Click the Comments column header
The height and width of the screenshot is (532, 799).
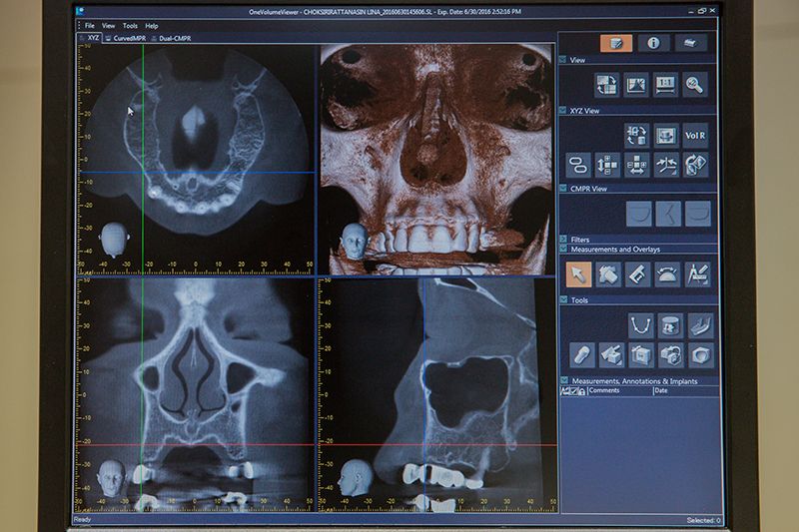[619, 391]
